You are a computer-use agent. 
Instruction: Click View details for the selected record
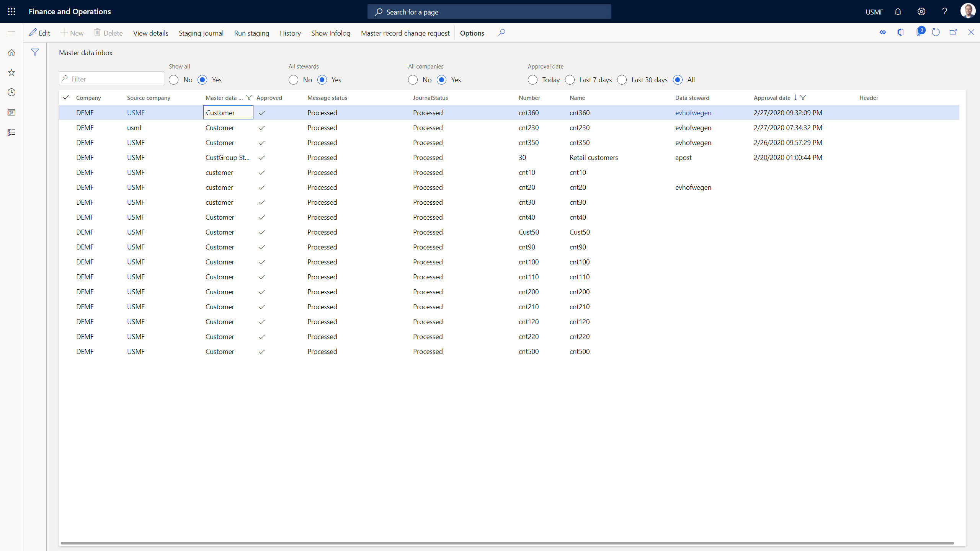click(x=150, y=33)
